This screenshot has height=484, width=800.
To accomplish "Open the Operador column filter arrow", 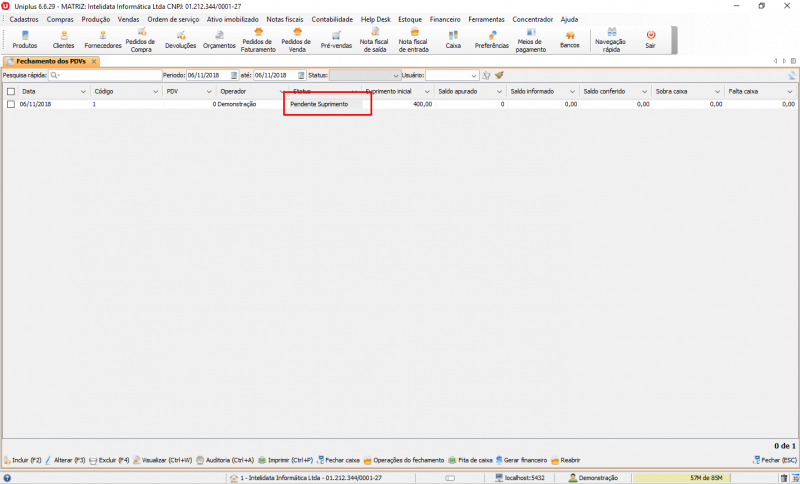I will 281,91.
